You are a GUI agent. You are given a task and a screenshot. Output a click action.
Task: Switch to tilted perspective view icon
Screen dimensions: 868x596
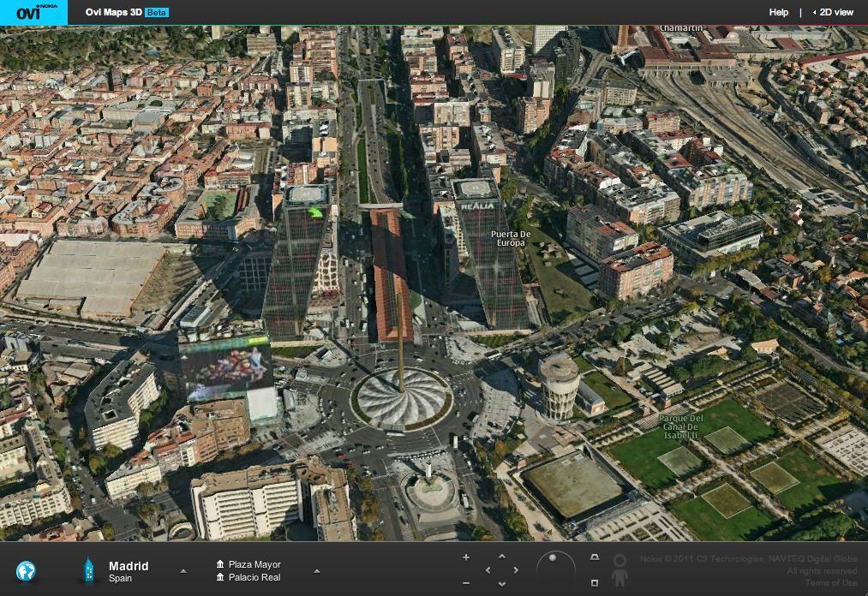pos(595,557)
